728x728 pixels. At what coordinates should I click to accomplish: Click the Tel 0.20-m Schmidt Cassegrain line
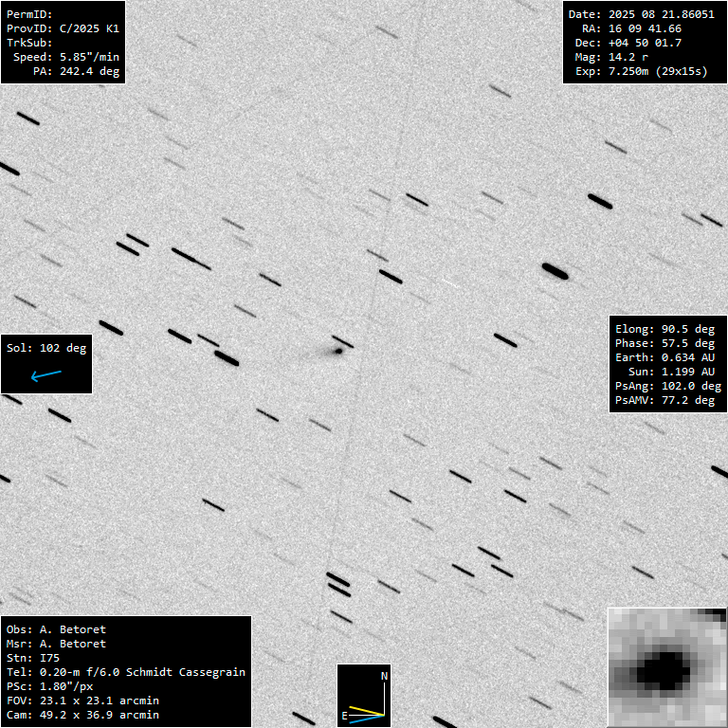click(126, 672)
